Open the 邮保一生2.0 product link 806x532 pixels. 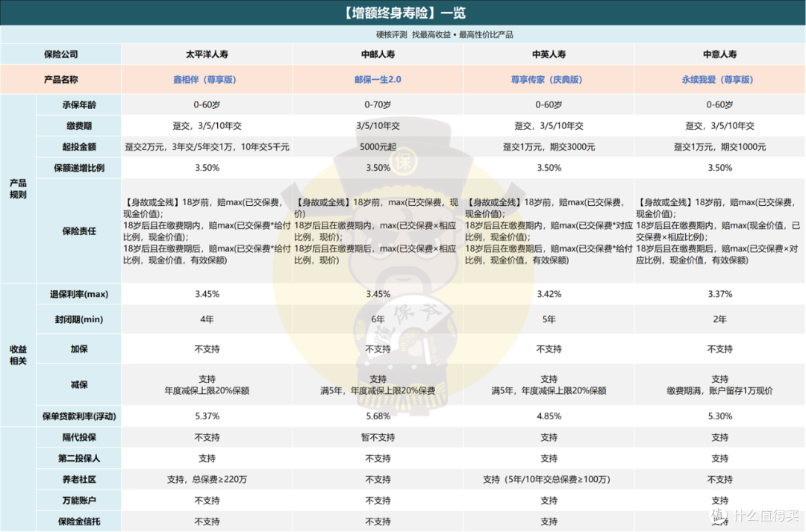click(378, 80)
